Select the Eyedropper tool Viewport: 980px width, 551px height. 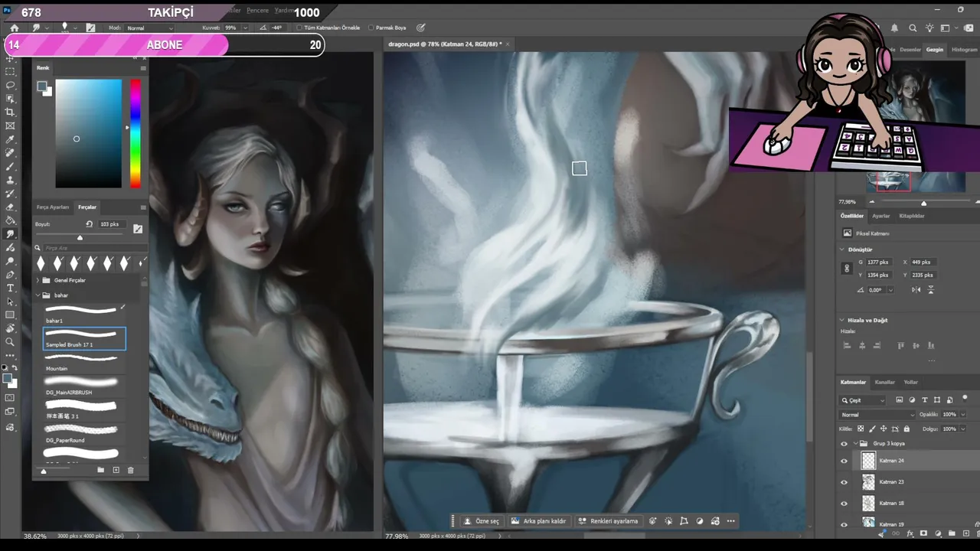pyautogui.click(x=11, y=140)
